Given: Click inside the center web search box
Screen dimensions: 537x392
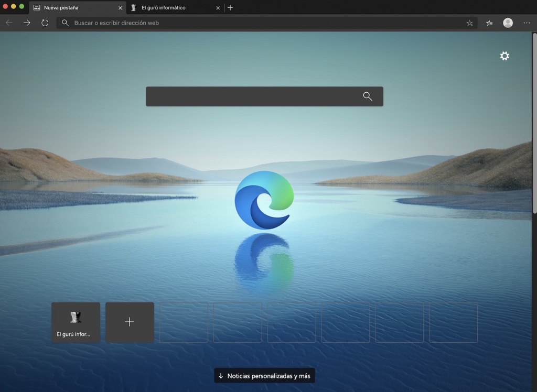Looking at the screenshot, I should coord(264,96).
